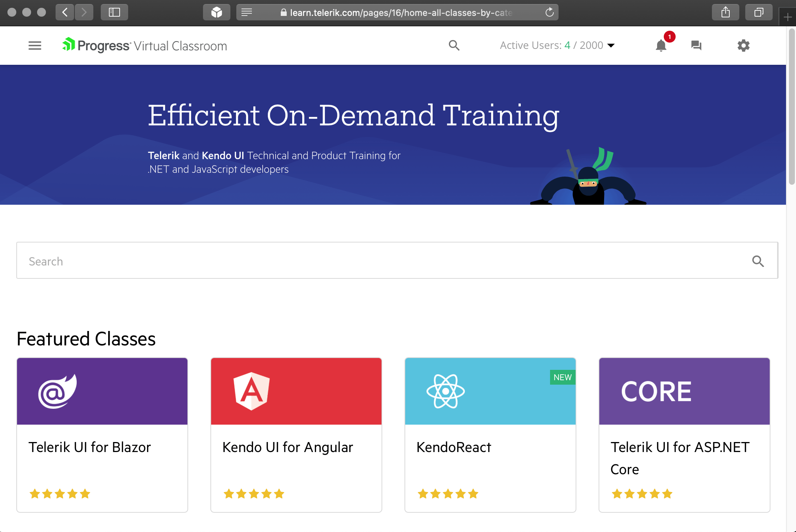Click the Progress Virtual Classroom logo
The width and height of the screenshot is (796, 532).
click(x=144, y=46)
